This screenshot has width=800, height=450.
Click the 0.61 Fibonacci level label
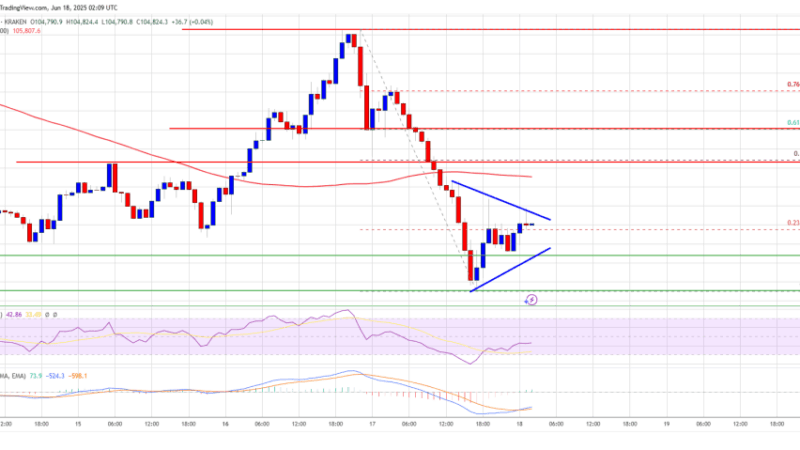click(793, 123)
